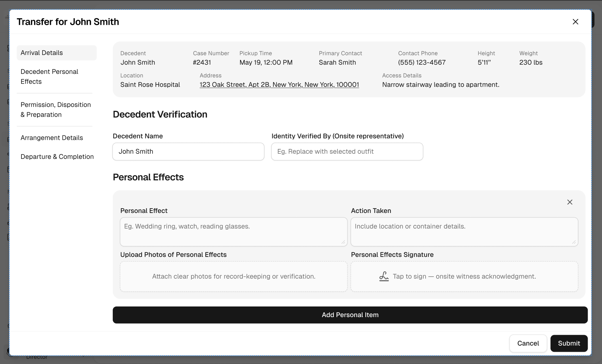Open the Departure & Completion section

pos(57,156)
